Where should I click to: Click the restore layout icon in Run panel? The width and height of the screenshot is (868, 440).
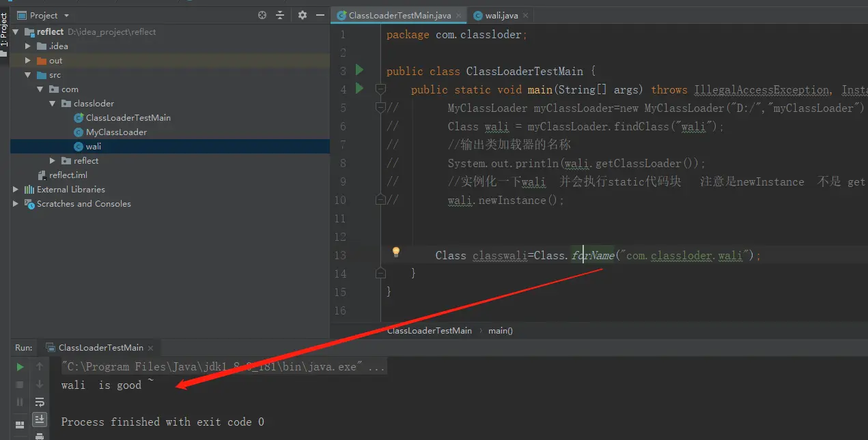pos(20,424)
